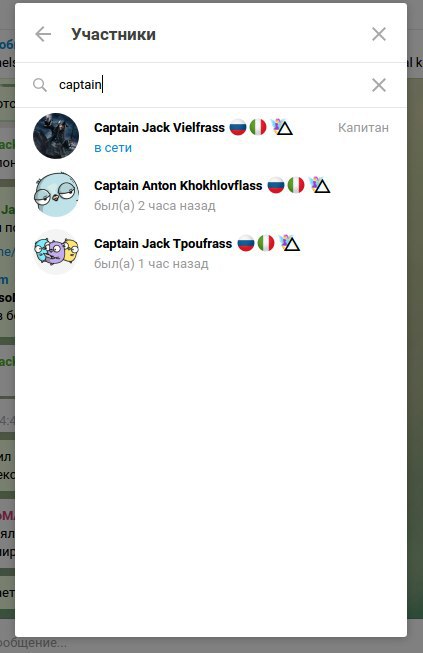Click Italian flag next to Khokhlovflass

[296, 185]
